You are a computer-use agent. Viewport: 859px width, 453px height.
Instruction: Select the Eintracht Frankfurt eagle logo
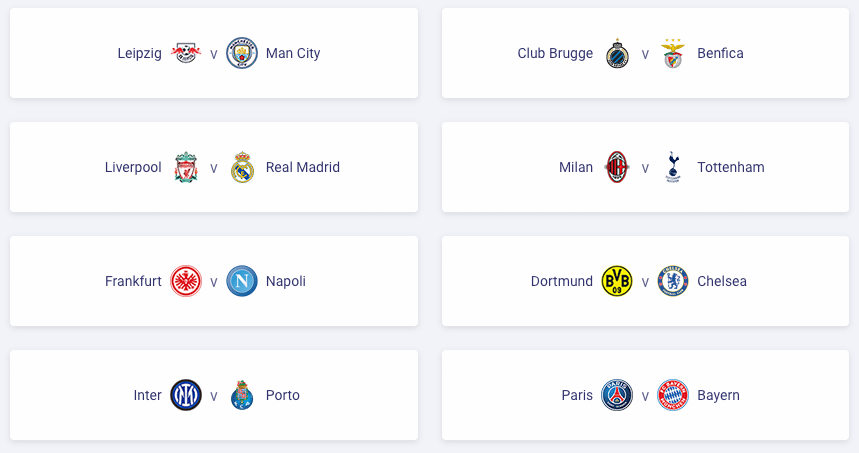186,281
